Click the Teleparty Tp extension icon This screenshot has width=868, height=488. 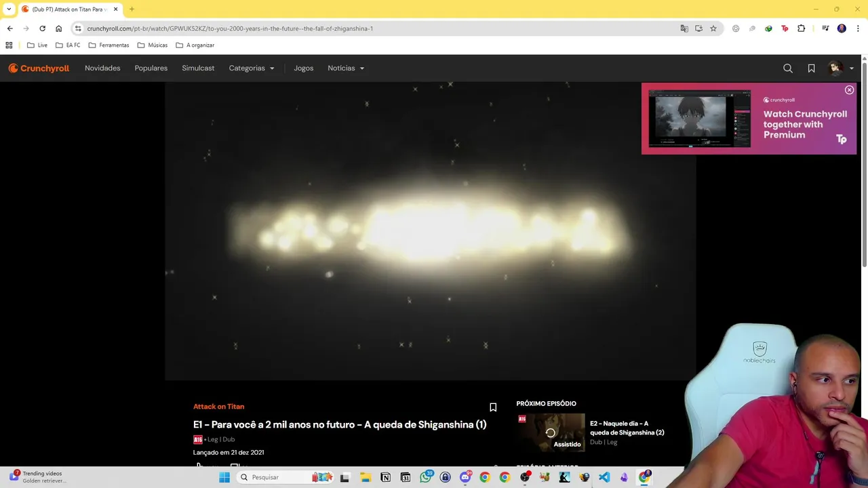pos(785,28)
